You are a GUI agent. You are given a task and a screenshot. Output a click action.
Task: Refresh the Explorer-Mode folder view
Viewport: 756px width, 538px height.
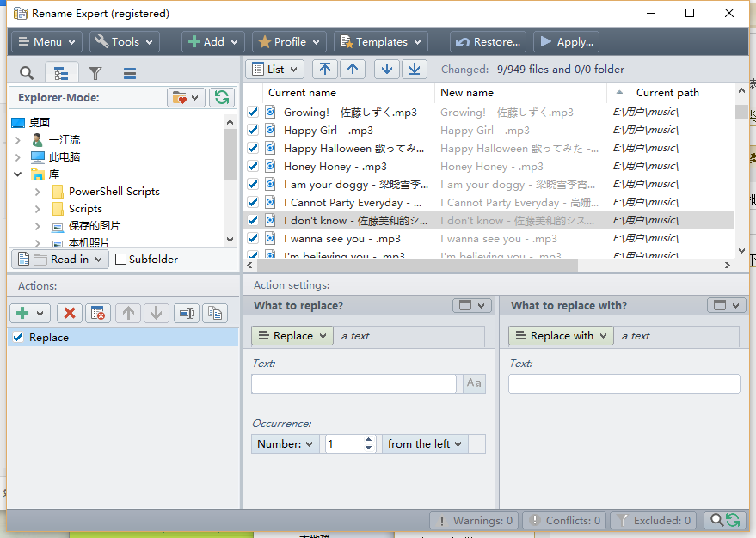tap(222, 98)
